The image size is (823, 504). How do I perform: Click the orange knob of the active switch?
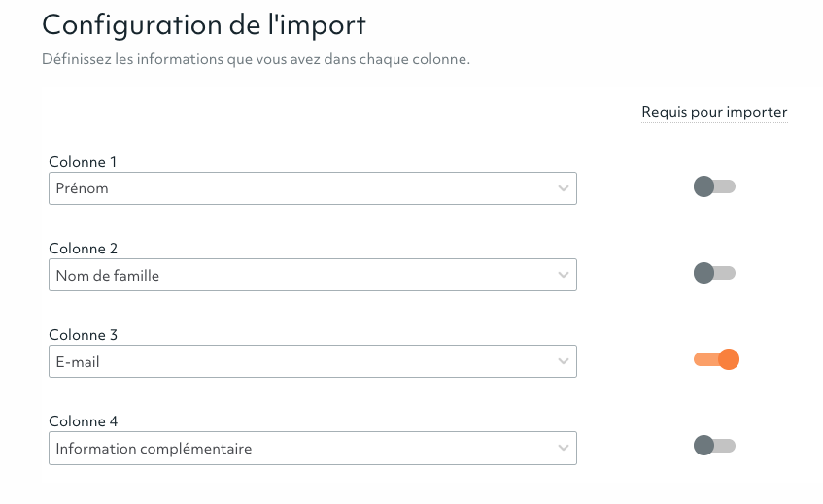(x=728, y=360)
